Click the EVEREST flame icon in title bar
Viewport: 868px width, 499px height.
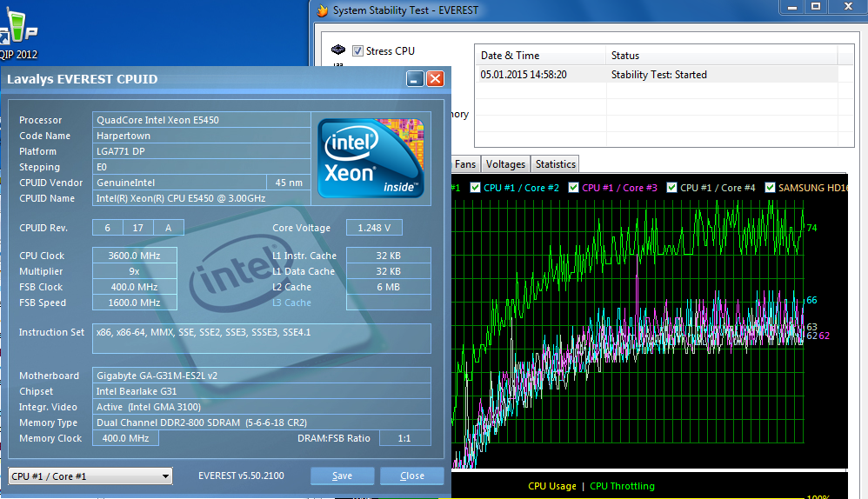[322, 10]
